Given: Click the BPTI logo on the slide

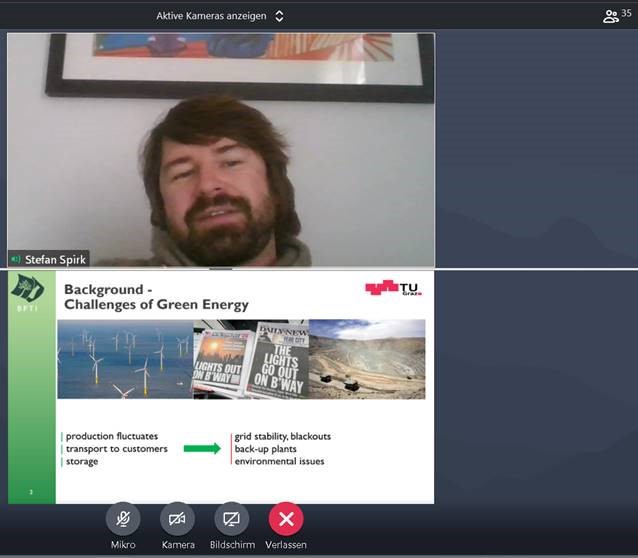Looking at the screenshot, I should [x=27, y=292].
